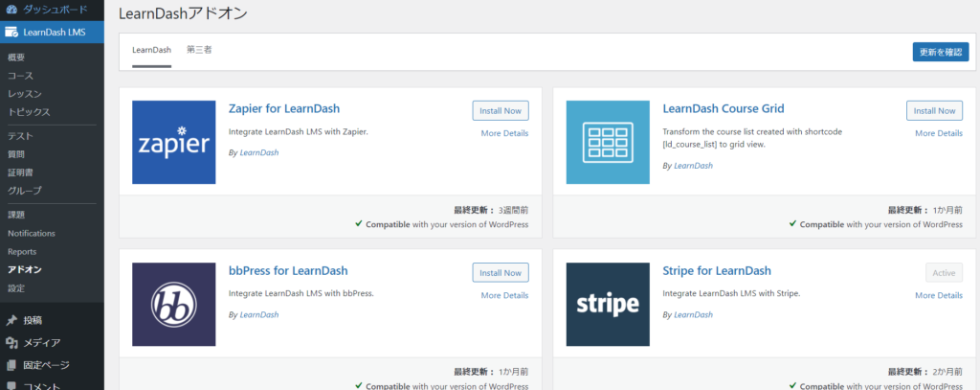Click the bbPress for LearnDash title

288,271
